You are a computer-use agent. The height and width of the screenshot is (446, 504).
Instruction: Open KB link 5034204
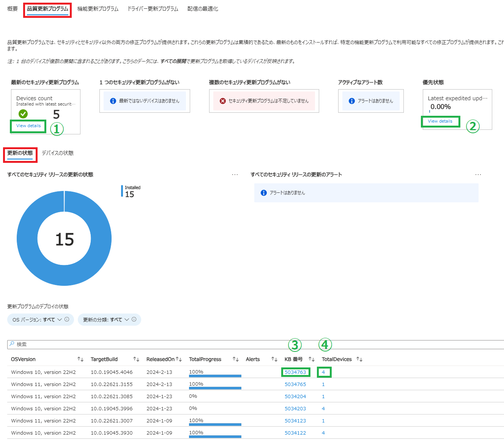tap(295, 396)
